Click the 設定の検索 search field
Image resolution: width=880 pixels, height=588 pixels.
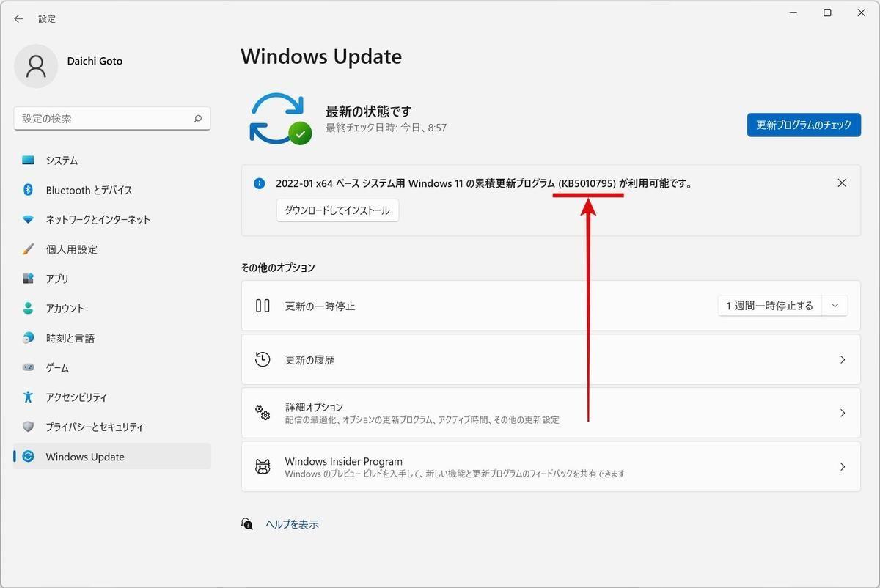click(112, 118)
